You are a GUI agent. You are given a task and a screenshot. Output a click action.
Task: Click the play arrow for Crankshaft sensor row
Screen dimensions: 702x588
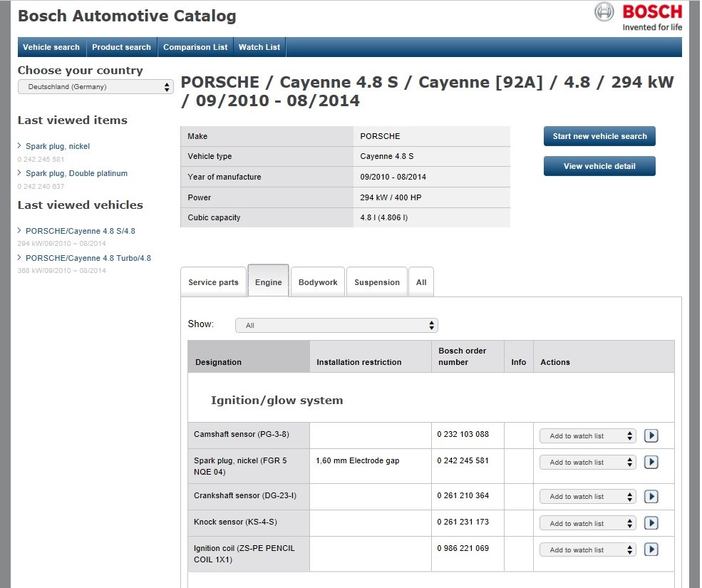pyautogui.click(x=651, y=496)
